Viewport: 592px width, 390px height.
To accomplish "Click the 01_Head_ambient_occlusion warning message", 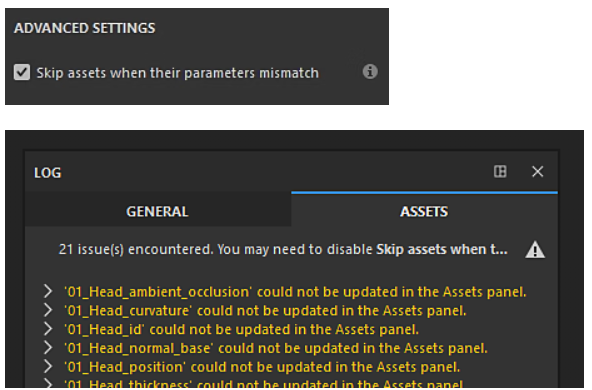I will [x=295, y=292].
